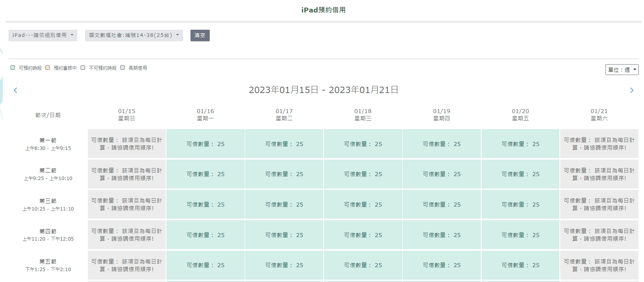644x282 pixels.
Task: Toggle the 長期使用 legend checkbox
Action: point(123,68)
